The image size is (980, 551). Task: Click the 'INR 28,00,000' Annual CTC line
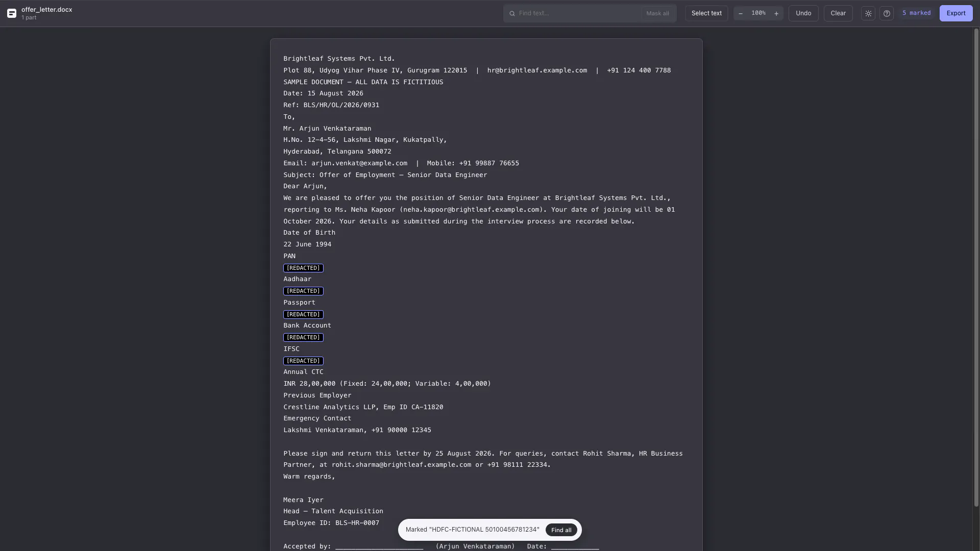coord(387,384)
